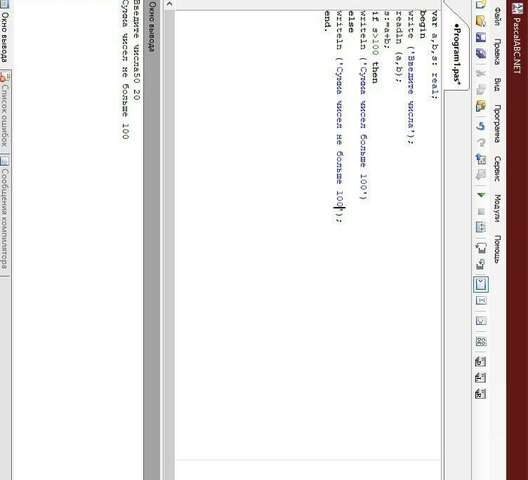Open the Файл menu
528x480 pixels.
(x=497, y=17)
